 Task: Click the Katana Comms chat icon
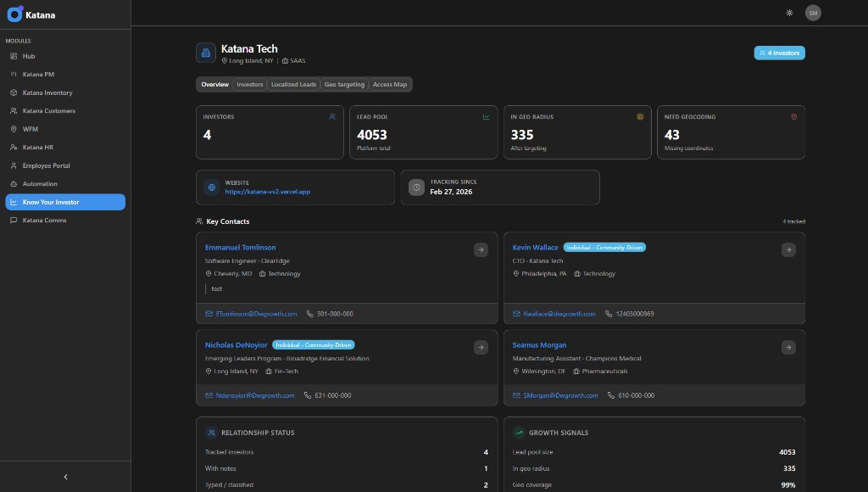click(14, 221)
